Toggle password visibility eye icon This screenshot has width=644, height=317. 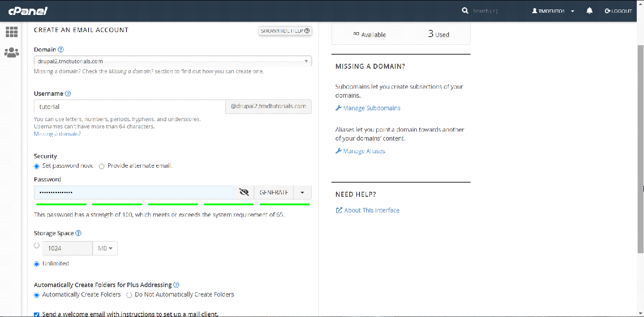tap(244, 192)
